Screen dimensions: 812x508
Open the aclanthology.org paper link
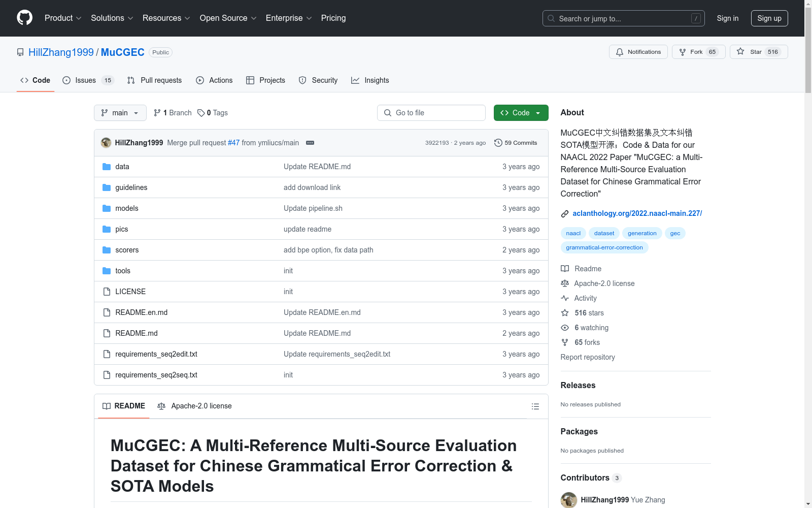point(637,213)
